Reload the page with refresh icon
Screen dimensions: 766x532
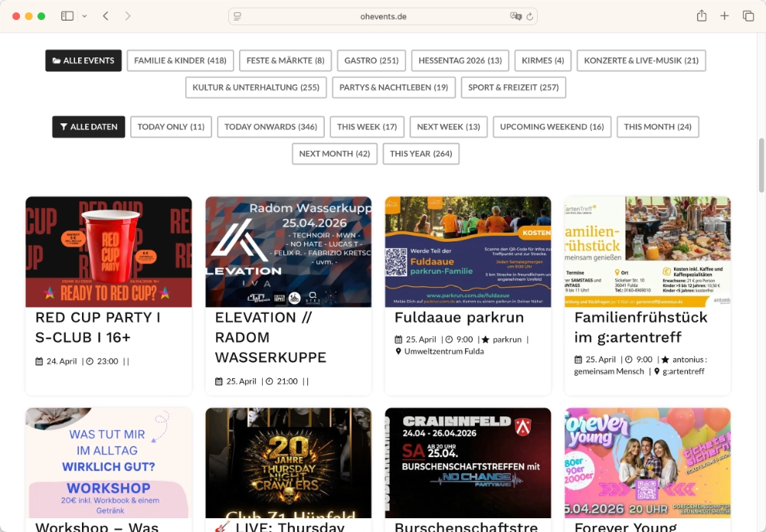529,16
